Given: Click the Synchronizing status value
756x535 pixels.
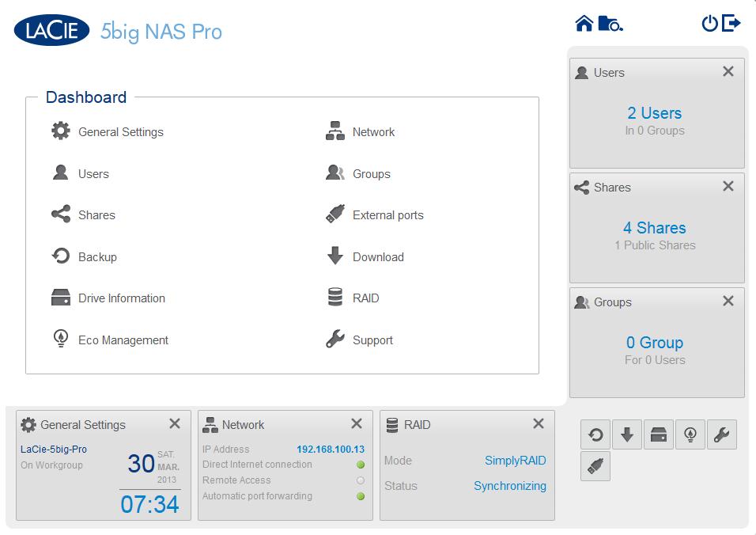Looking at the screenshot, I should (x=510, y=486).
